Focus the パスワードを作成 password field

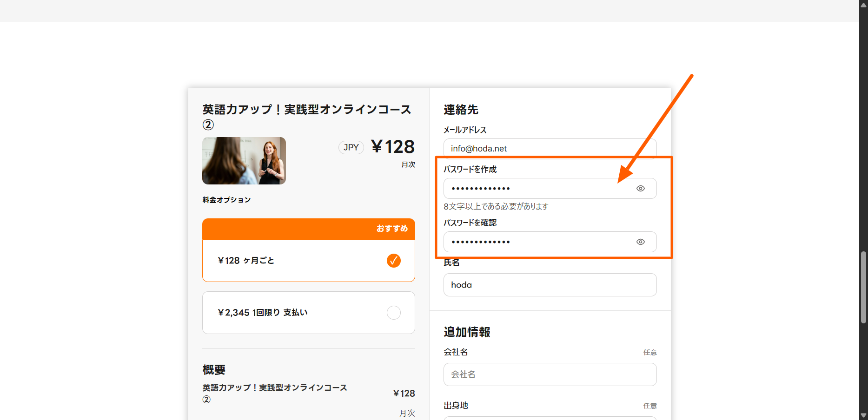pos(535,189)
